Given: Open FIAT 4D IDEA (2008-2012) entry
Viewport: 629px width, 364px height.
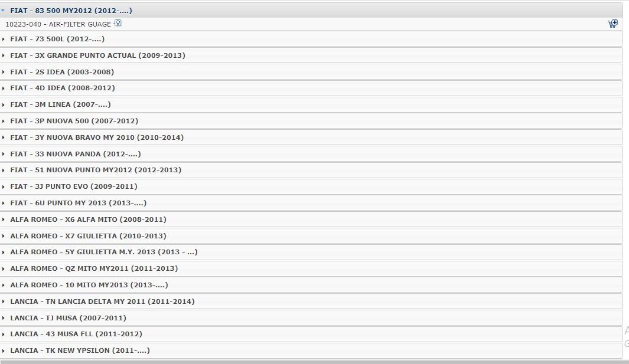Looking at the screenshot, I should [311, 88].
